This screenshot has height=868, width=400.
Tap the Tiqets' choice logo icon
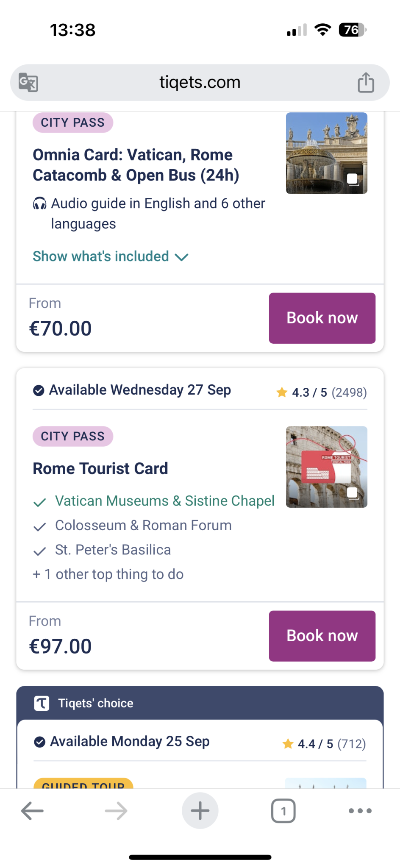coord(42,703)
